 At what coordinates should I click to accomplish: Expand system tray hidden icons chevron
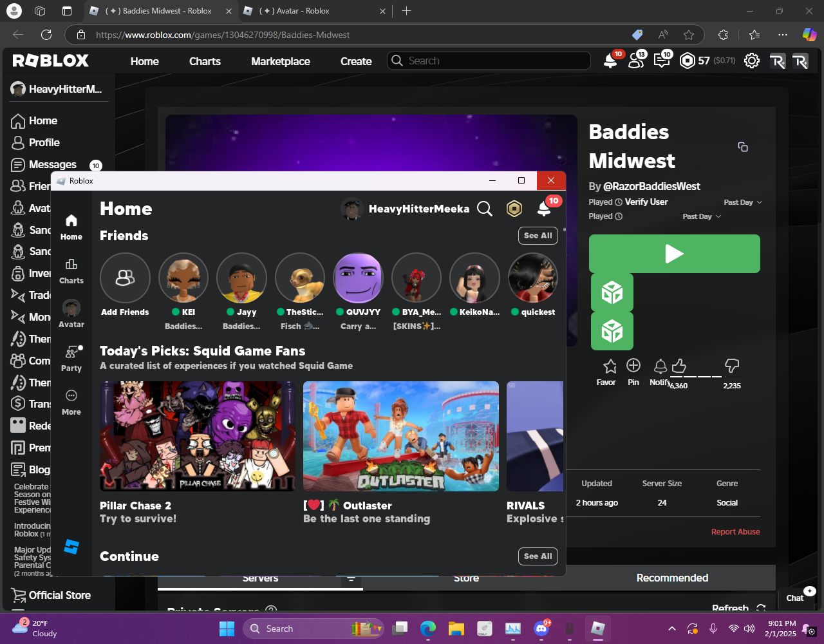[672, 629]
